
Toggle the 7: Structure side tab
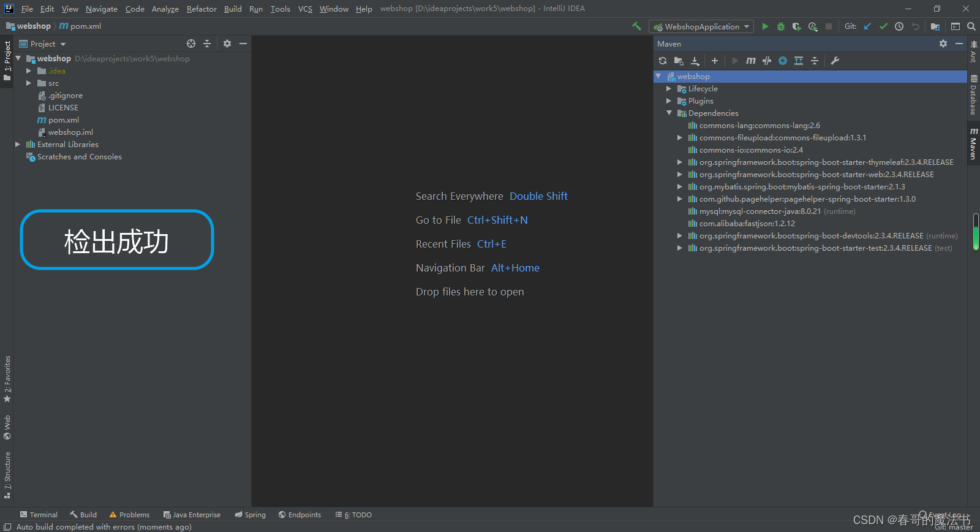[7, 476]
